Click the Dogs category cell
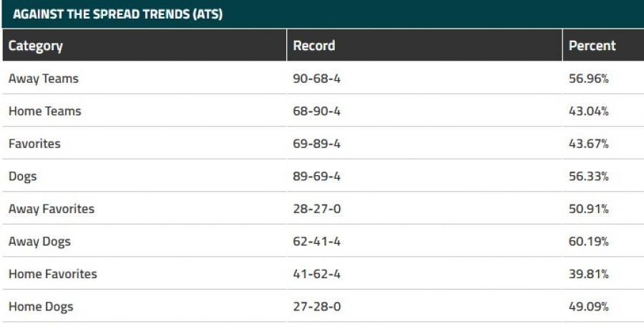Image resolution: width=644 pixels, height=324 pixels. 22,176
